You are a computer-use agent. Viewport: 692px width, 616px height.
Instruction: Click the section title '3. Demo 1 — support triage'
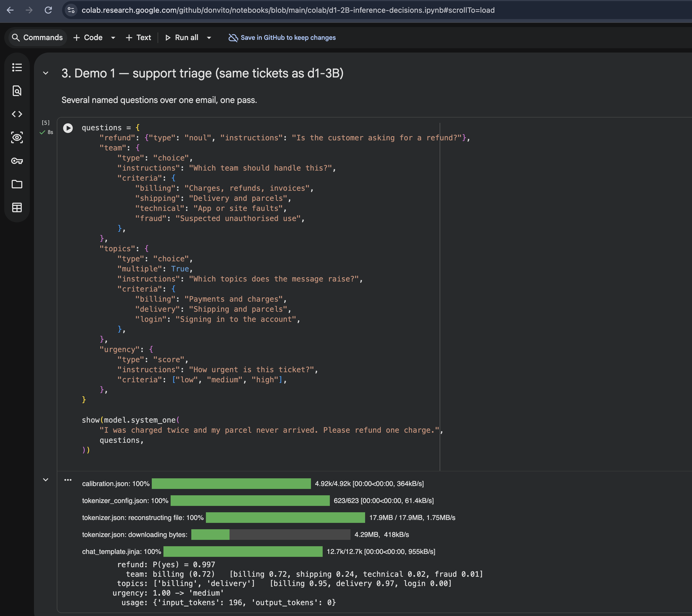(x=202, y=73)
